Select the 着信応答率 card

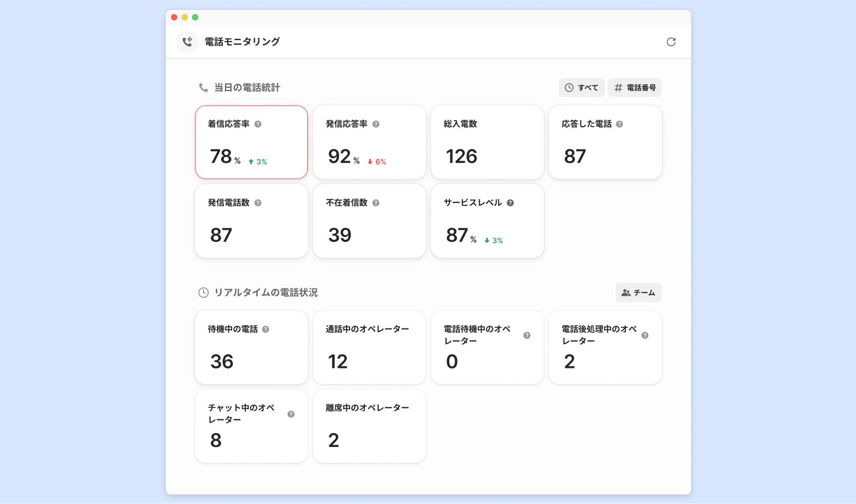[251, 143]
